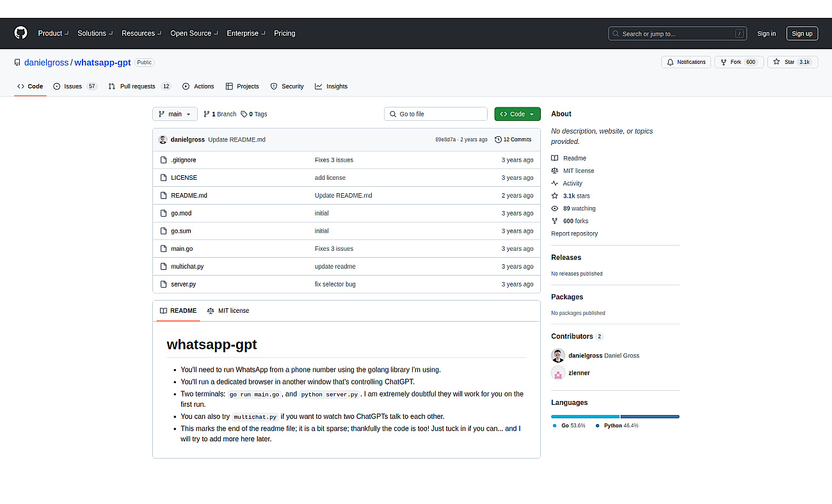Click file icon beside LICENSE
This screenshot has width=832, height=504.
pos(164,178)
